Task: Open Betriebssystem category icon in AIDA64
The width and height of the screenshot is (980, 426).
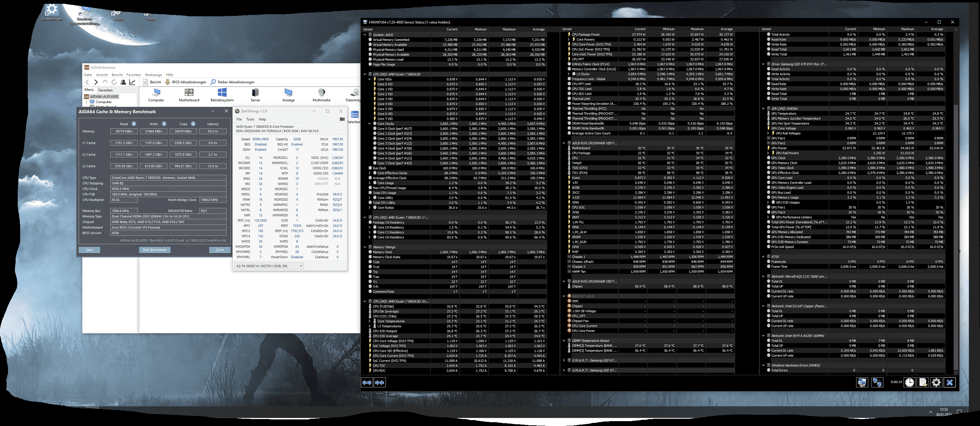Action: pos(222,95)
